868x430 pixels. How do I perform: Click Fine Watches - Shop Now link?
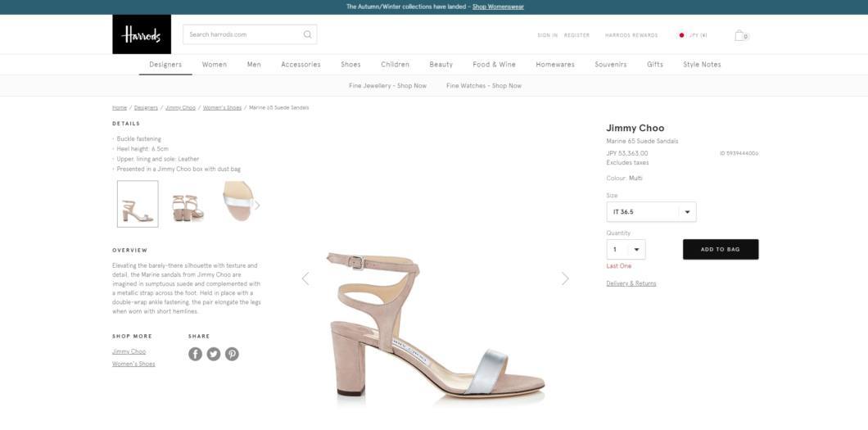click(x=484, y=86)
